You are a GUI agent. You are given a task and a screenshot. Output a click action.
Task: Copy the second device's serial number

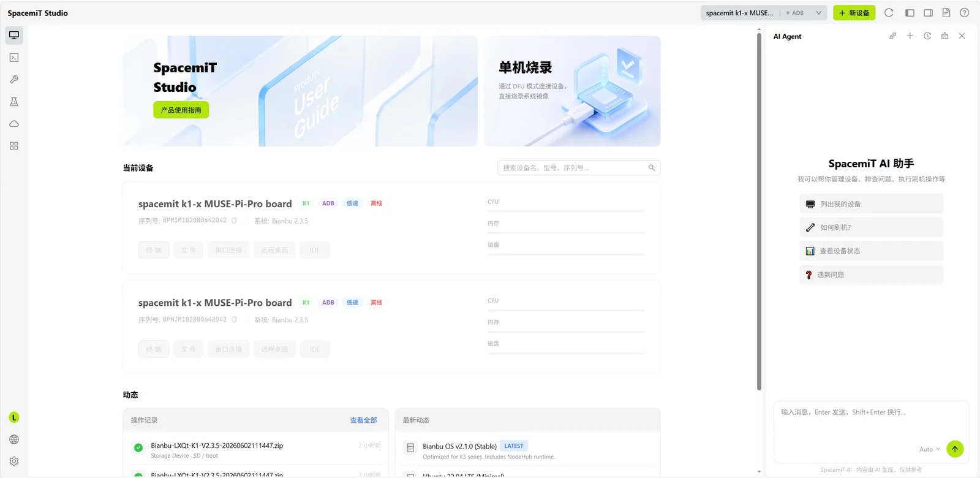point(234,320)
